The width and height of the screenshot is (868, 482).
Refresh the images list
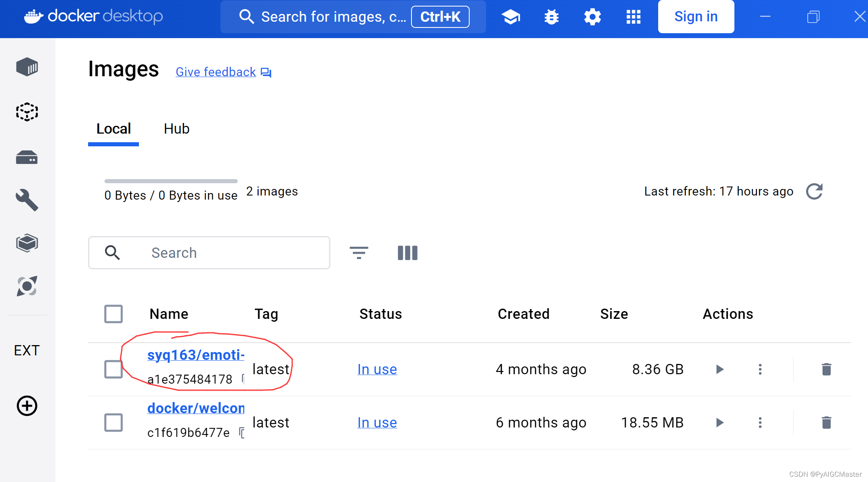[814, 191]
